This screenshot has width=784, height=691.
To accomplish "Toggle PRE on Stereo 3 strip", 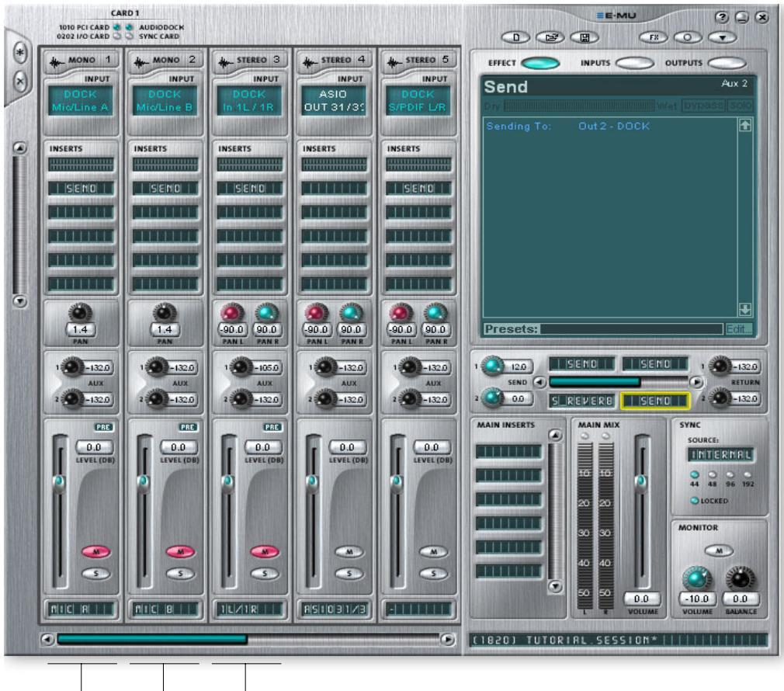I will coord(272,427).
